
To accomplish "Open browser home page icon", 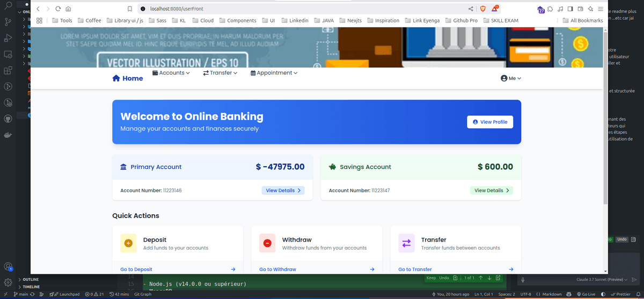I will coord(68,9).
